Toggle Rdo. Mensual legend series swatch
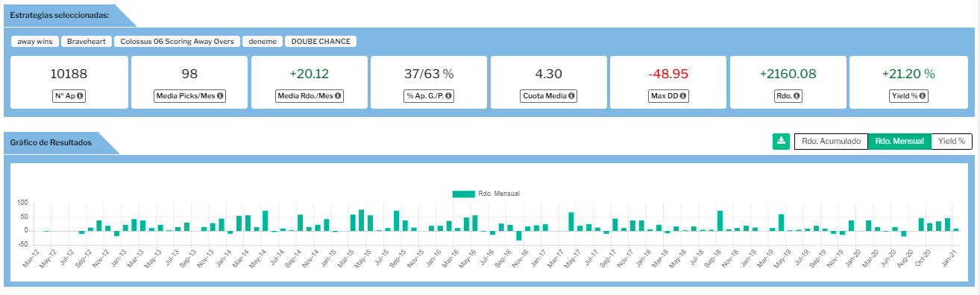Screen dimensions: 980x295 [463, 194]
